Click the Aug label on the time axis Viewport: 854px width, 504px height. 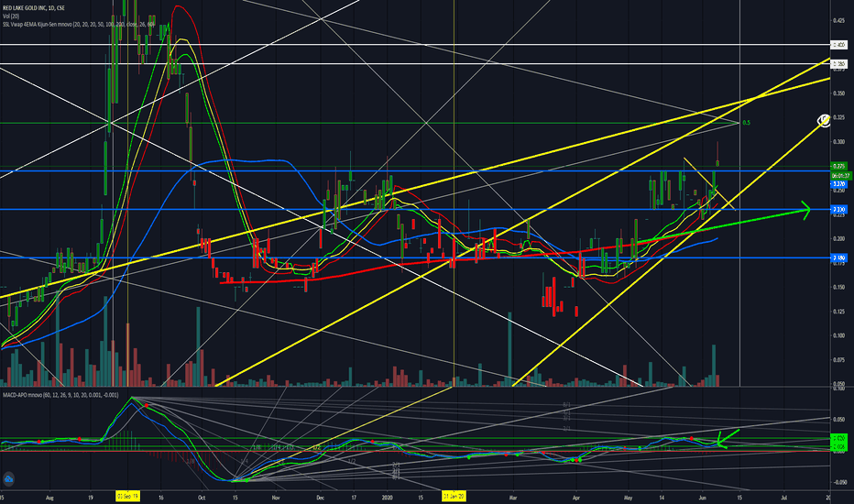49,498
